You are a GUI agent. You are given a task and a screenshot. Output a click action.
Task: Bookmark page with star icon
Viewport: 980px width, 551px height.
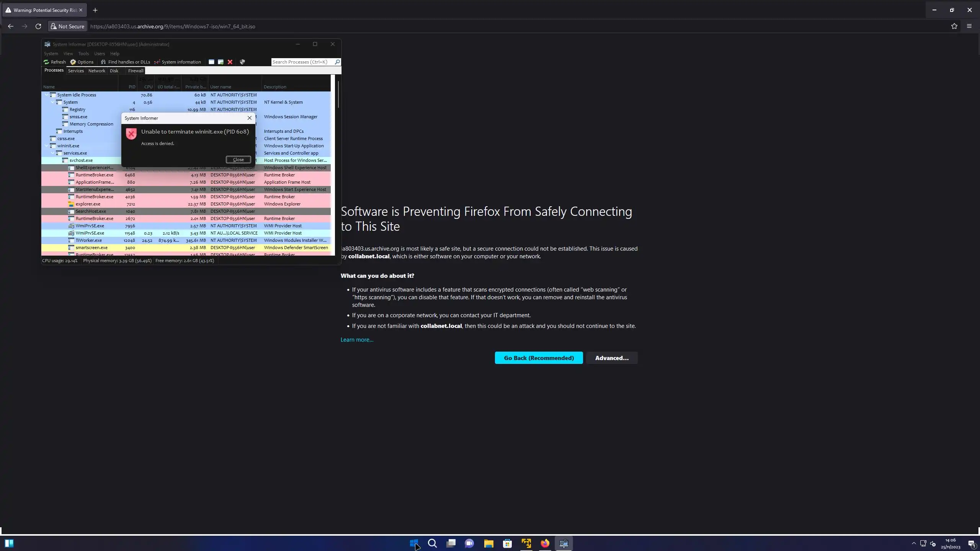[954, 26]
